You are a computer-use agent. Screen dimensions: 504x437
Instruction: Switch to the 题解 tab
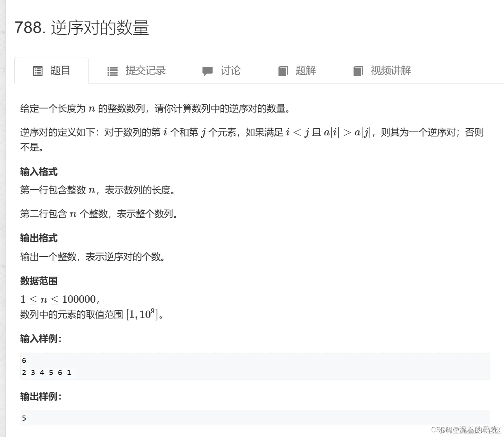coord(306,71)
